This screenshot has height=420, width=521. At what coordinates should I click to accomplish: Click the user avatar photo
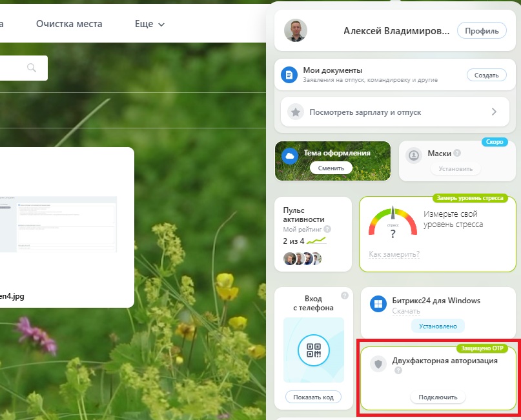296,30
